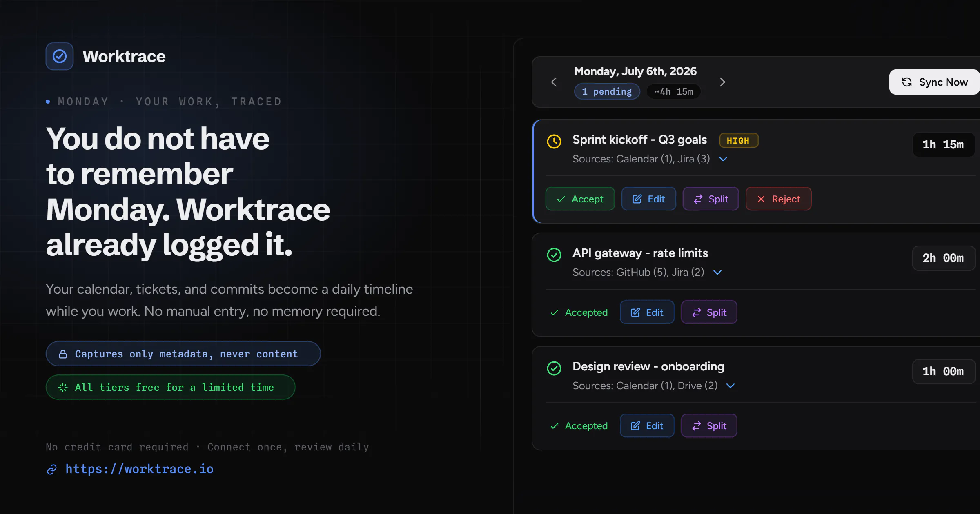Edit the API gateway entry
980x514 pixels.
pyautogui.click(x=647, y=312)
